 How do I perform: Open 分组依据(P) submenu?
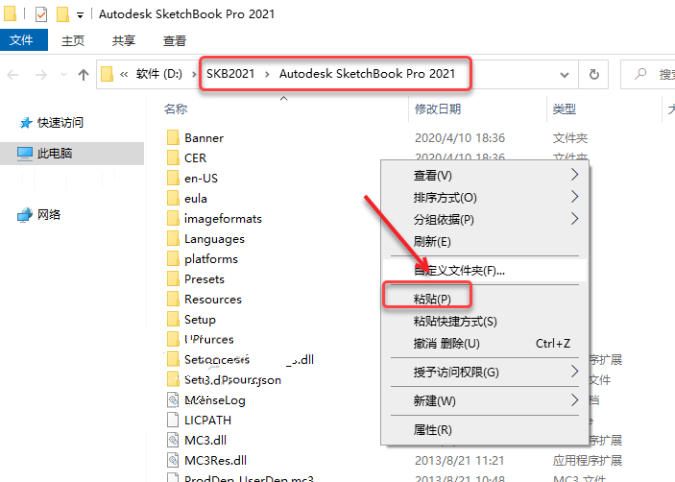484,219
